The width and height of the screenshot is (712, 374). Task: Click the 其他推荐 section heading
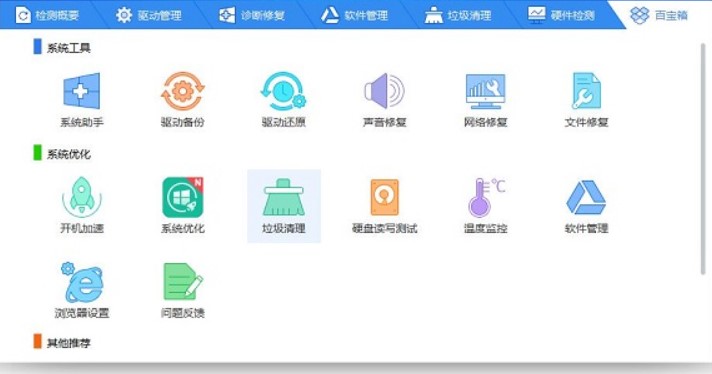69,343
